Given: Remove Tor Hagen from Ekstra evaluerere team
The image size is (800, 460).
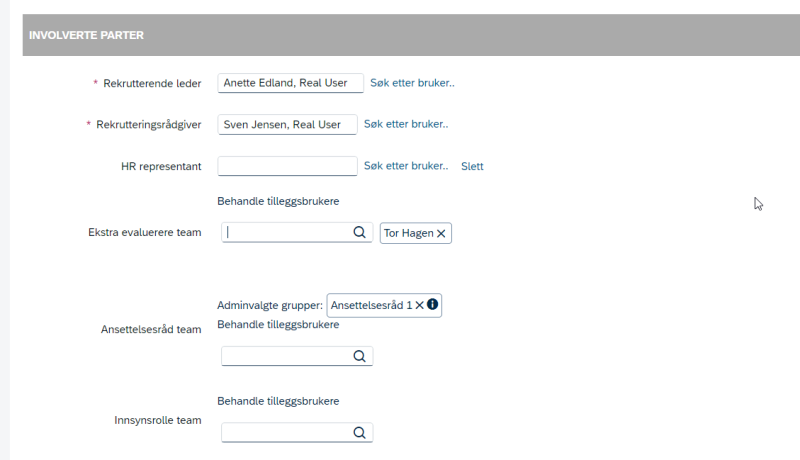Looking at the screenshot, I should click(x=441, y=234).
